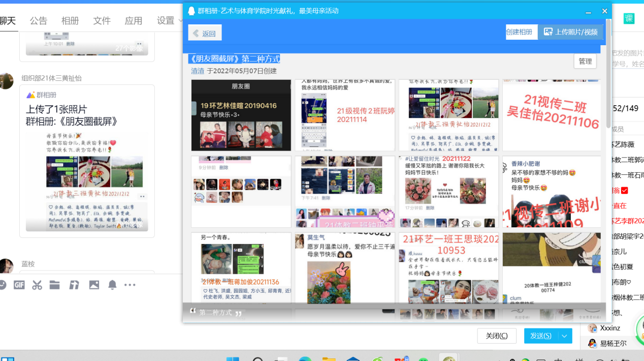
Task: Click sender name 蓝桉 in chat
Action: tap(28, 264)
